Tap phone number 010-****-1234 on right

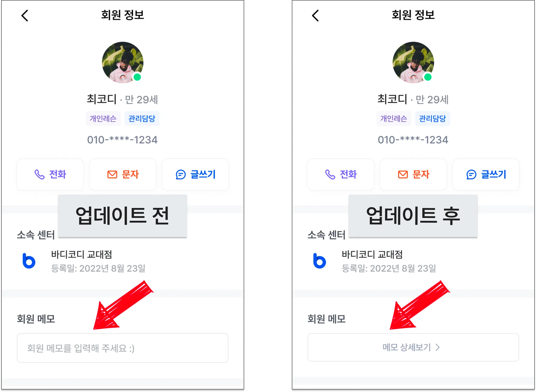point(413,140)
